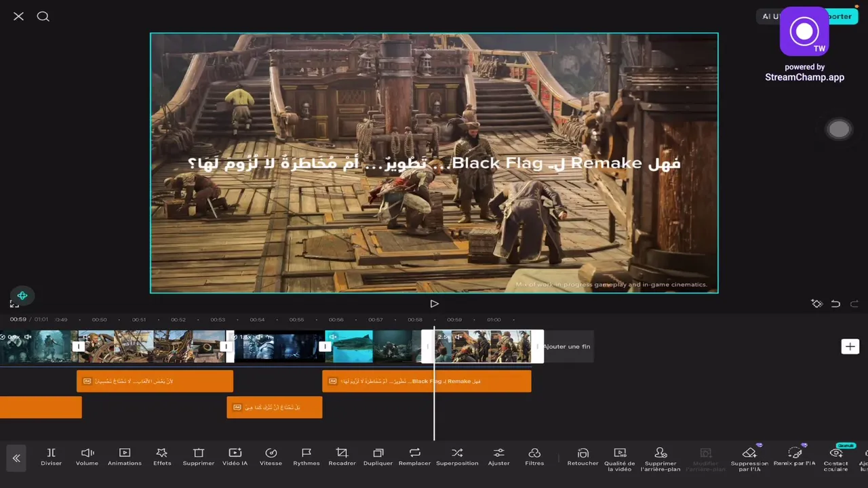
Task: Open the Rythmes beat tool
Action: pyautogui.click(x=307, y=457)
